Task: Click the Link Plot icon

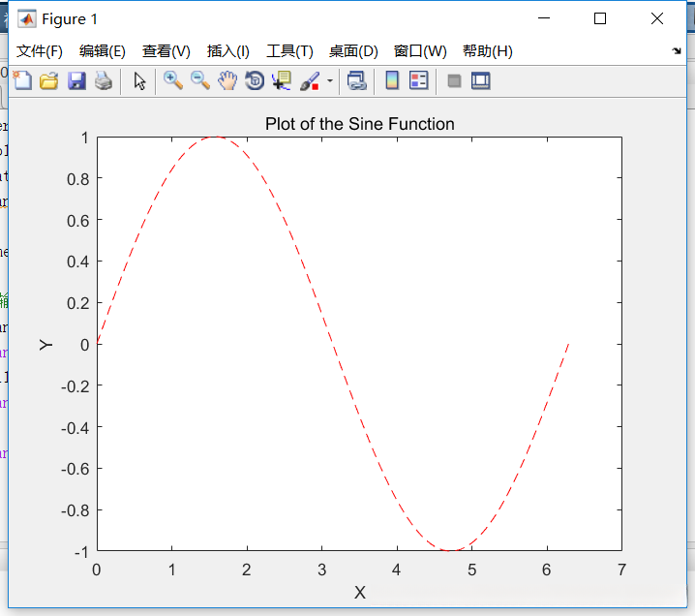Action: point(356,81)
